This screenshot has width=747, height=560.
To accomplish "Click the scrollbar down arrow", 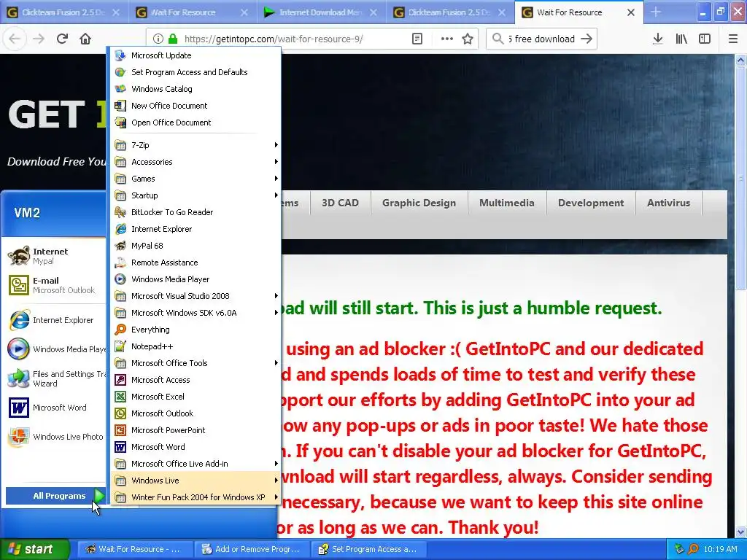I will coord(740,532).
